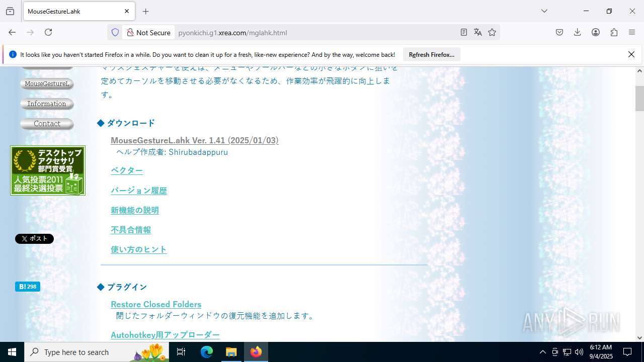
Task: Reload the current page
Action: [48, 32]
